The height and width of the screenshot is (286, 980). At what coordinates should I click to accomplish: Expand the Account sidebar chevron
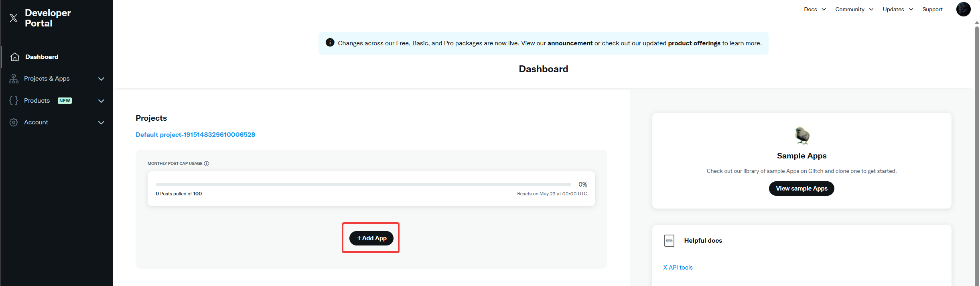(101, 123)
